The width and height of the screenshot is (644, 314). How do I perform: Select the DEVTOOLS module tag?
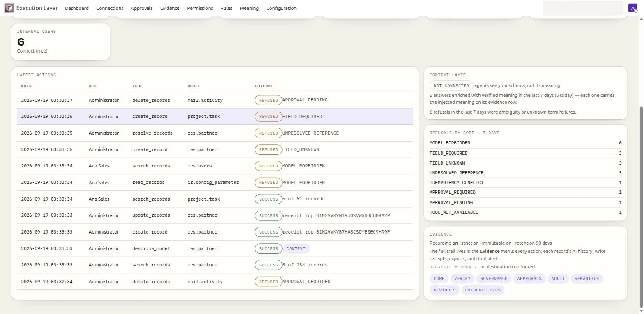pyautogui.click(x=445, y=290)
